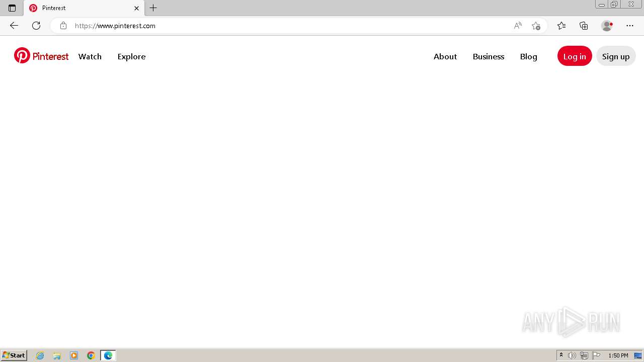Open the Explore page
The image size is (644, 362).
pyautogui.click(x=131, y=56)
